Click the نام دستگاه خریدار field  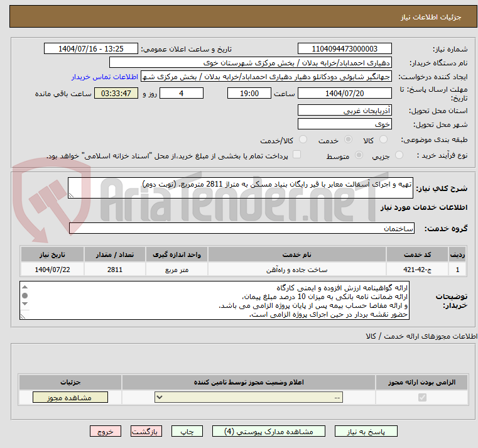(x=250, y=63)
